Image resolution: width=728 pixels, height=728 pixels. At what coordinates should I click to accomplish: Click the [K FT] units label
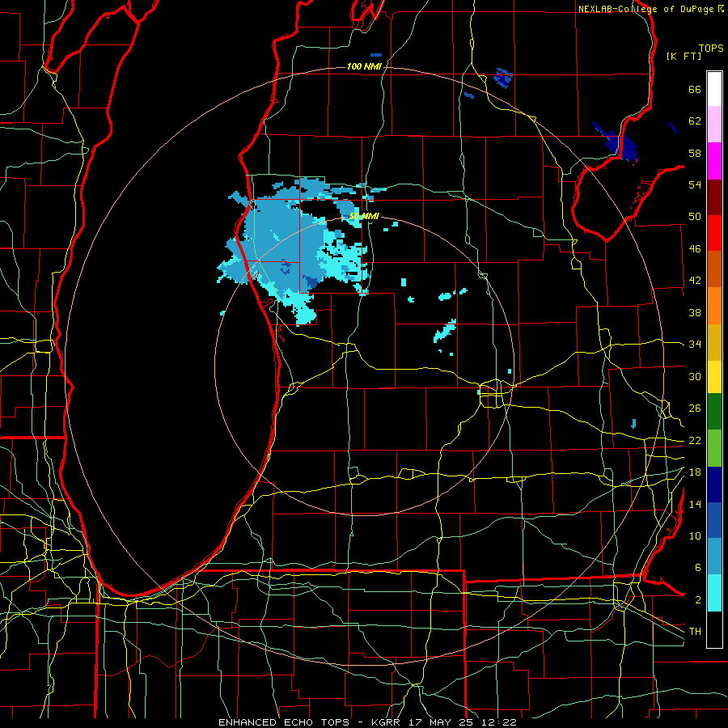pyautogui.click(x=684, y=56)
